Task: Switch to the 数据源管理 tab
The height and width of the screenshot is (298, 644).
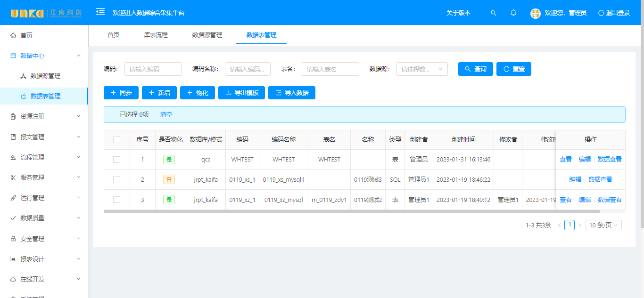Action: click(207, 35)
